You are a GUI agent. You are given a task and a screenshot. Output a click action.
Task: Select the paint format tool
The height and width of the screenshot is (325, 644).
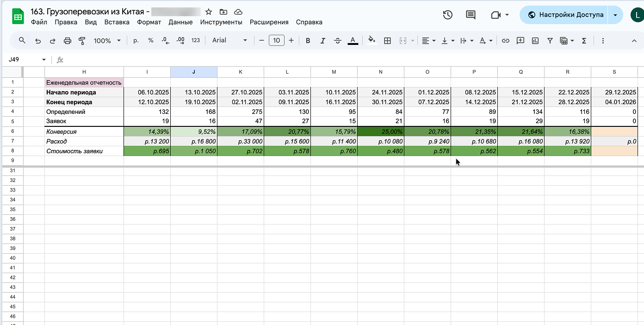(x=82, y=41)
